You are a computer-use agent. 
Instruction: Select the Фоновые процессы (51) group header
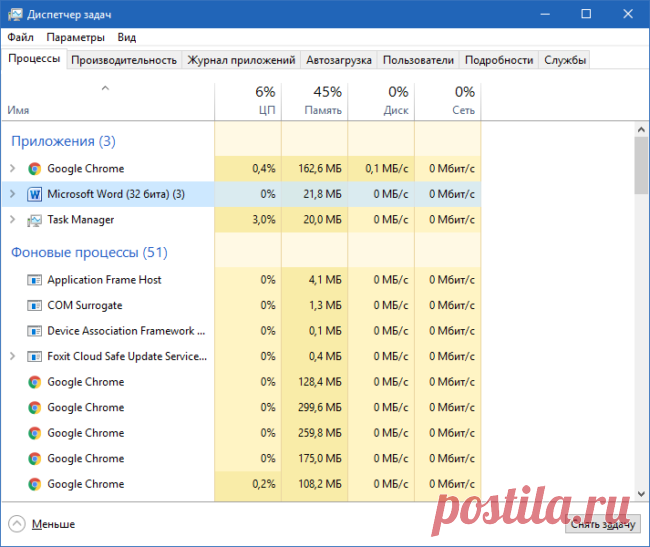tap(89, 252)
